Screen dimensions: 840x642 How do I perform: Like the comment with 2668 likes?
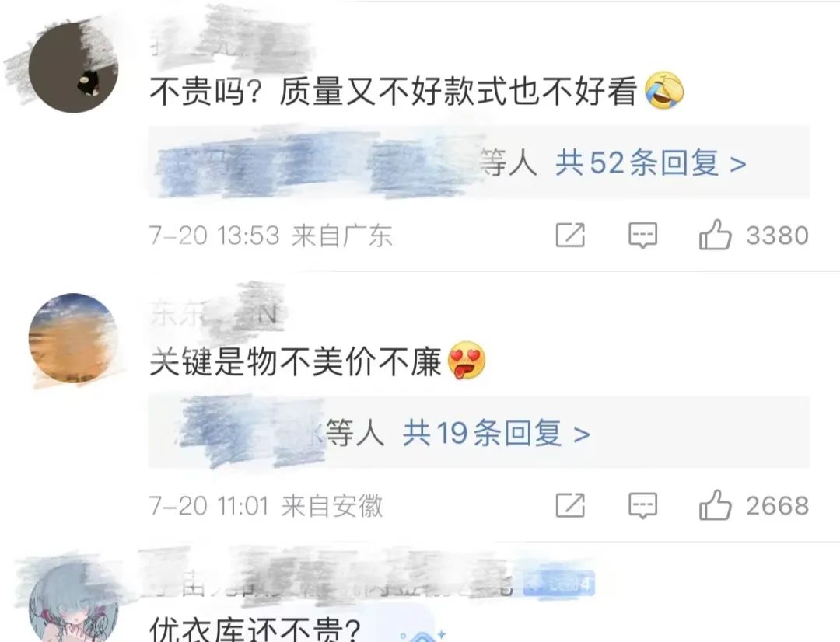715,505
